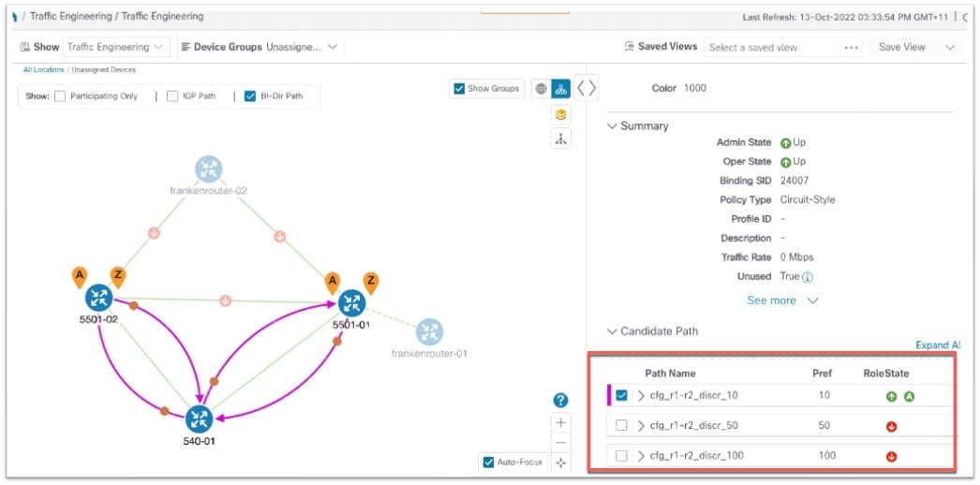Expand the cfg_r1-r2_discr_100 path row

pos(641,456)
